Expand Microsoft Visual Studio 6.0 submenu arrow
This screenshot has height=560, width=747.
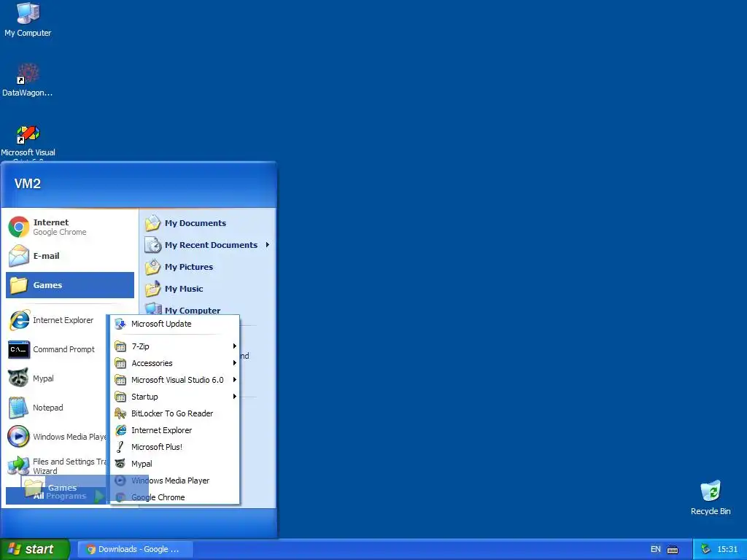[x=234, y=379]
